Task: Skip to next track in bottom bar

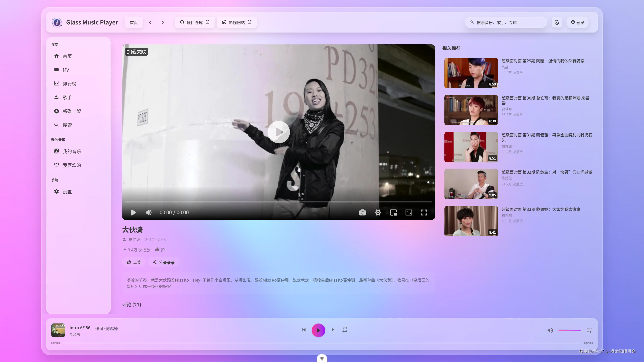Action: (x=333, y=330)
